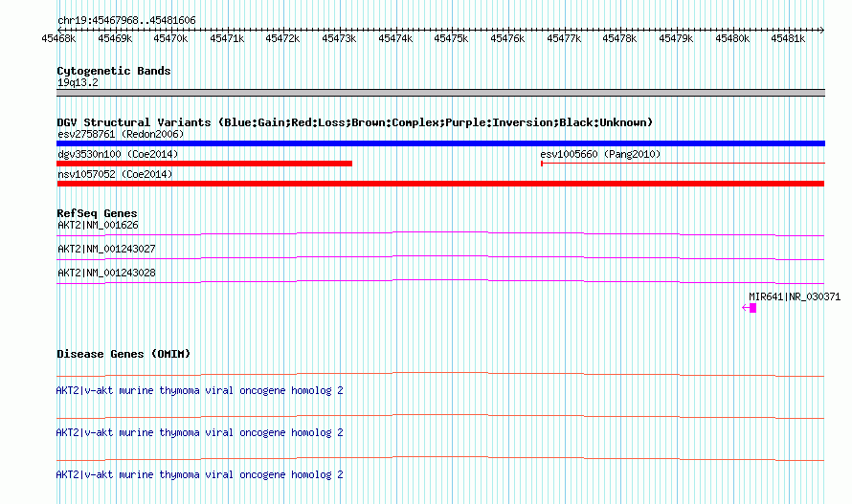Screen dimensions: 852x504
Task: Click the 45470k ruler tick label
Action: [170, 38]
